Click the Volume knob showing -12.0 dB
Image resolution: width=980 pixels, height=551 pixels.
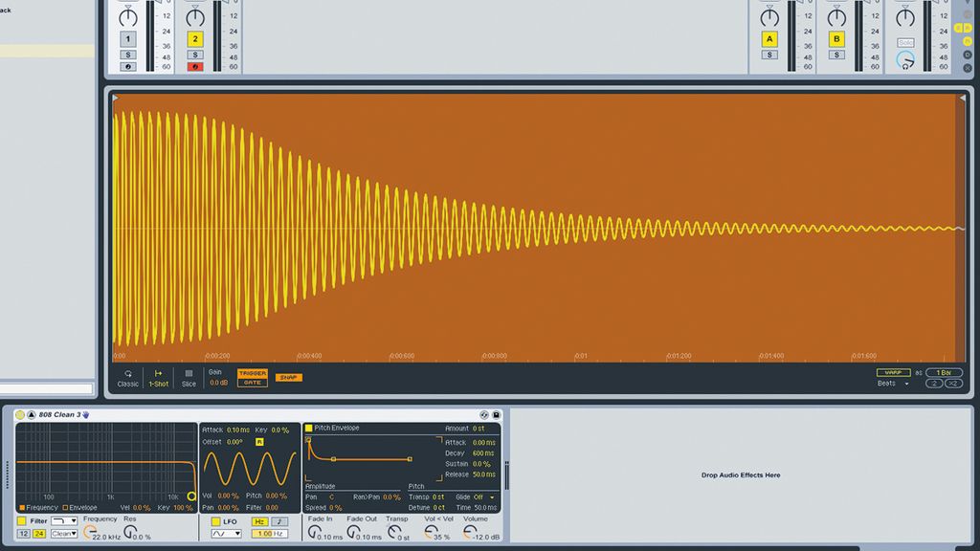(x=468, y=528)
